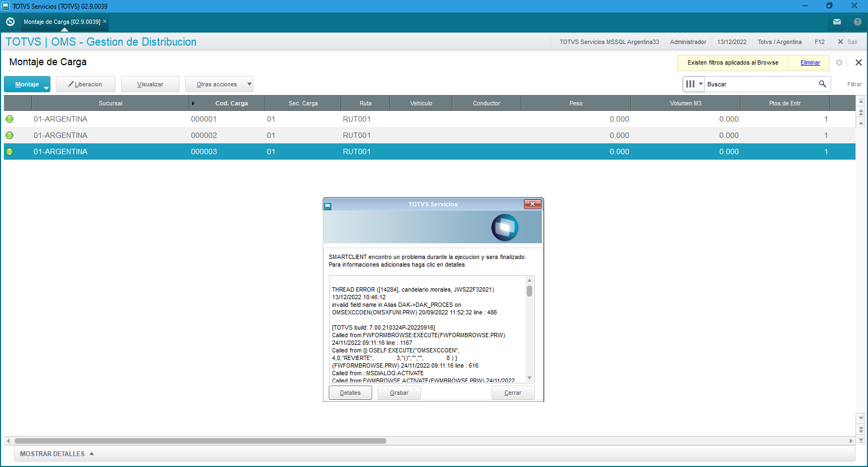868x467 pixels.
Task: Click the horizontal scrollbar left arrow
Action: pos(8,441)
